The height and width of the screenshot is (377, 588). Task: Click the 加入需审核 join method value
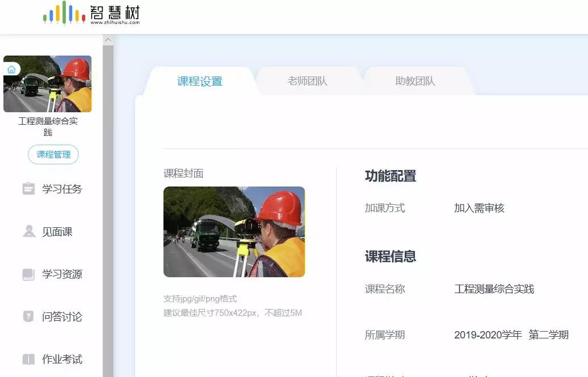479,208
